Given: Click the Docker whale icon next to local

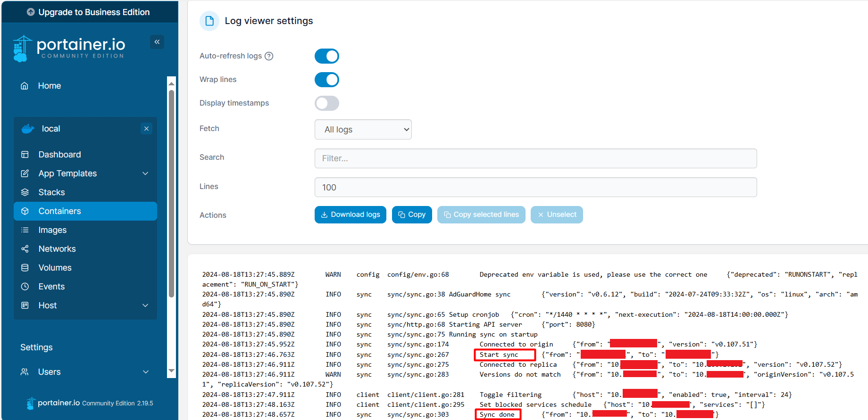Looking at the screenshot, I should pos(28,129).
